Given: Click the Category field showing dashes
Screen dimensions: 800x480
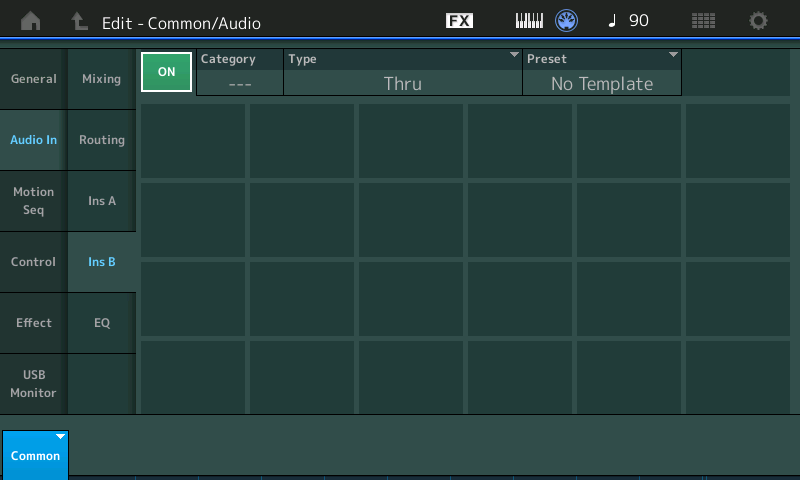Looking at the screenshot, I should click(240, 73).
